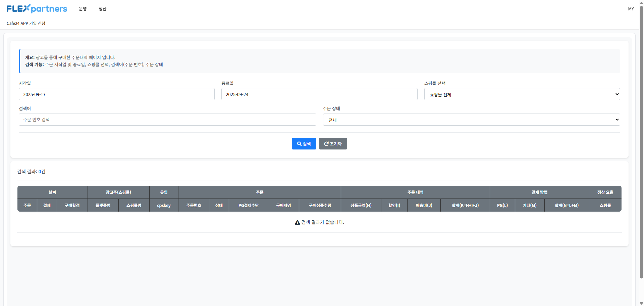Click the 시작일 date field
This screenshot has width=644, height=306.
click(116, 94)
